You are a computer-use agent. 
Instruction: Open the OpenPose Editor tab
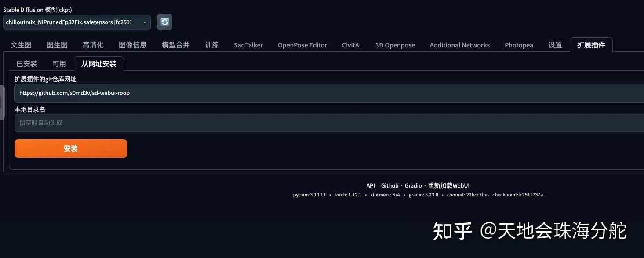click(302, 44)
